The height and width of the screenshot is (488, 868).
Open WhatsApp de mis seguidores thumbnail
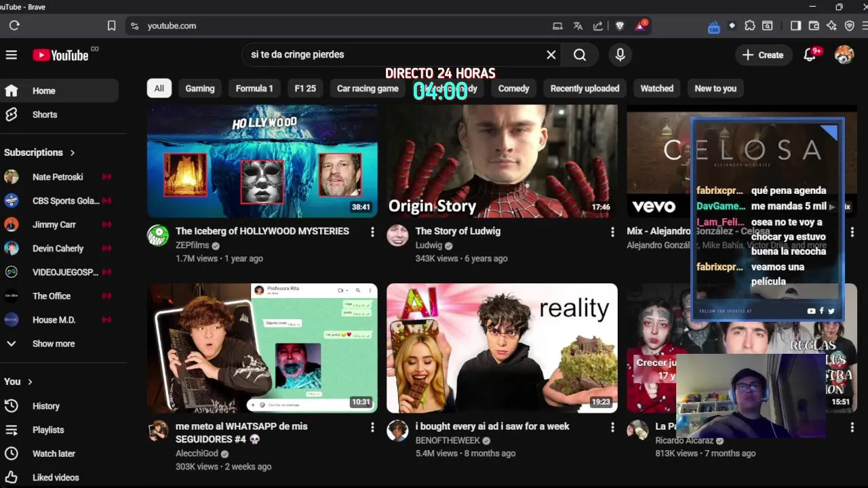pyautogui.click(x=262, y=348)
